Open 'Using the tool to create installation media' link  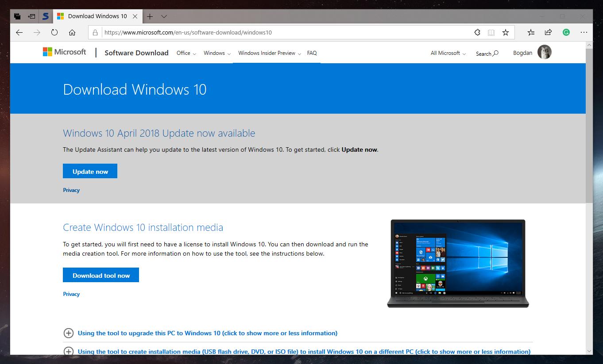[x=304, y=352]
